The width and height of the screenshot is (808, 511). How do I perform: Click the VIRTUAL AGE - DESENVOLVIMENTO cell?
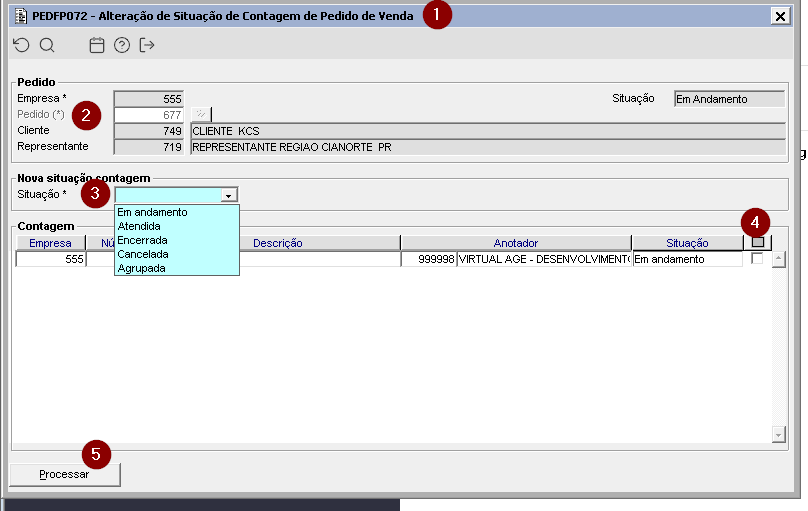[544, 259]
